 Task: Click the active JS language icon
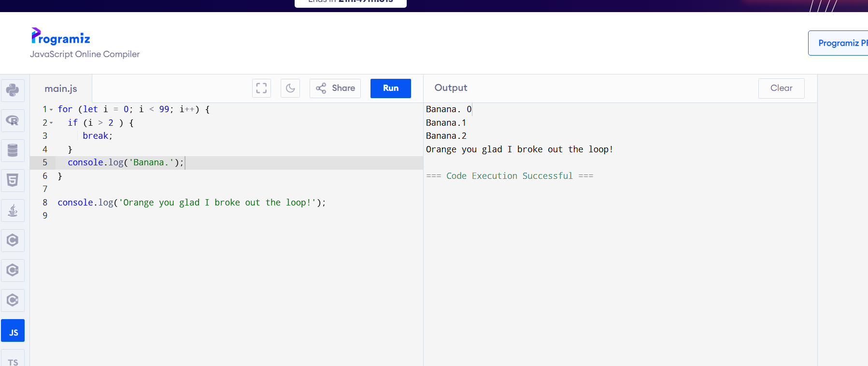pyautogui.click(x=13, y=331)
